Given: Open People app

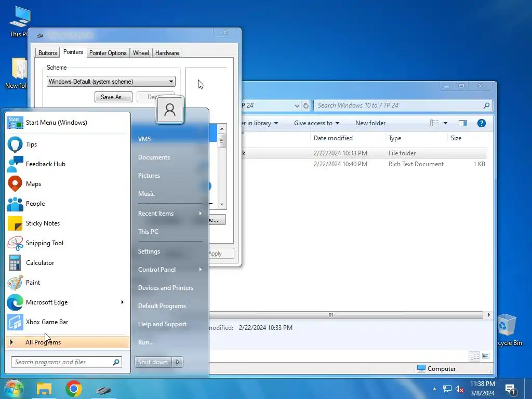Looking at the screenshot, I should (15, 204).
